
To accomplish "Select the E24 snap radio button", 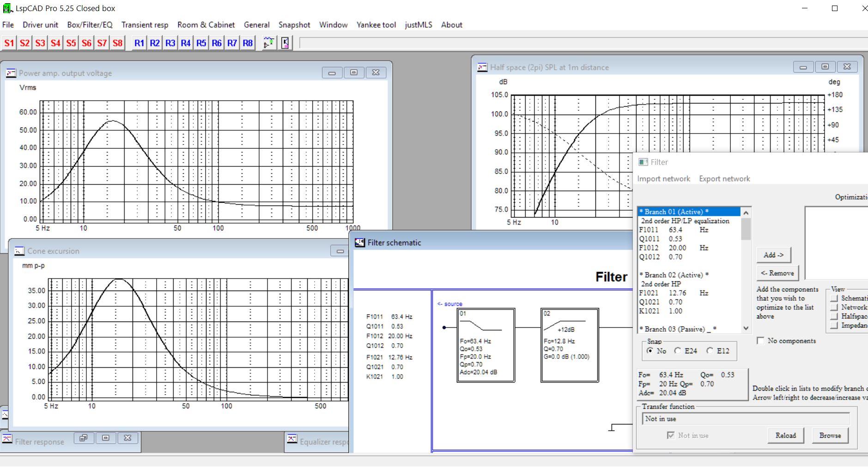I will (x=678, y=351).
